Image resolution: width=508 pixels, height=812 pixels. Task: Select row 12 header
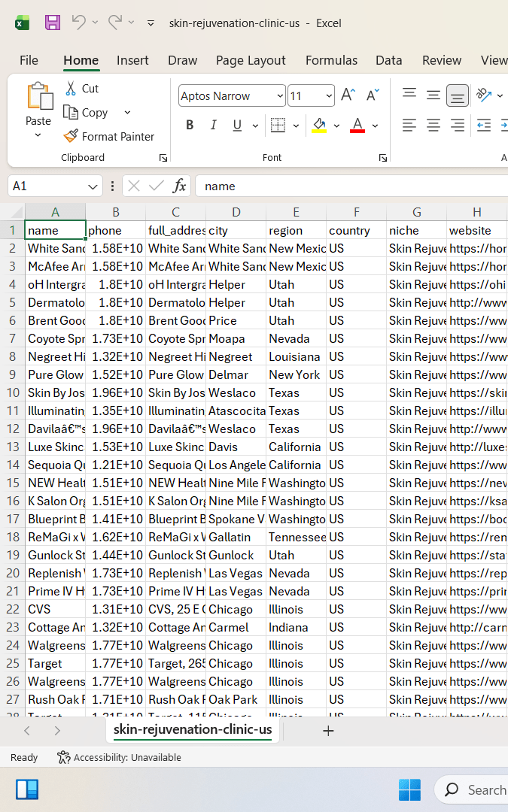[13, 429]
